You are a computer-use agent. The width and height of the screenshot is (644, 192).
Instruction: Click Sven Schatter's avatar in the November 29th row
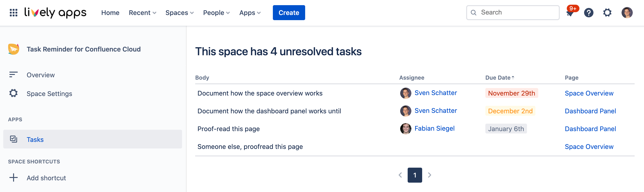coord(406,93)
